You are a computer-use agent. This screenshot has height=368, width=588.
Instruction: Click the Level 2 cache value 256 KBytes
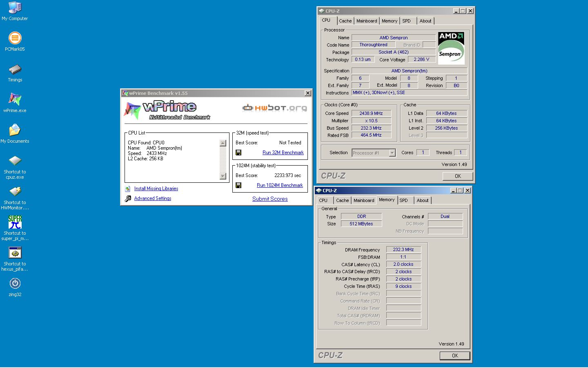click(446, 128)
